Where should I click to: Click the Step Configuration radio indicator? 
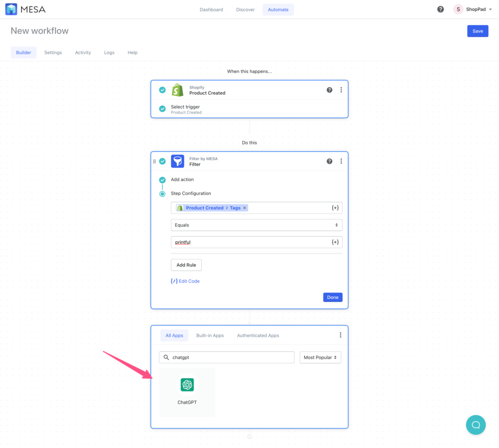(162, 194)
